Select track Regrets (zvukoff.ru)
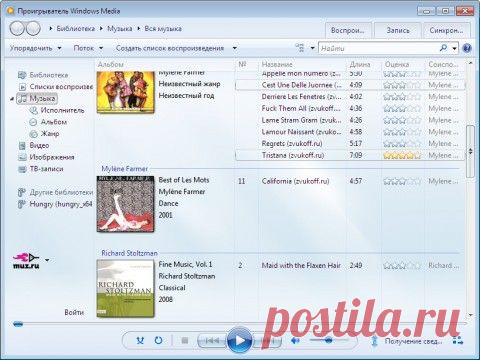The width and height of the screenshot is (480, 360). (292, 144)
